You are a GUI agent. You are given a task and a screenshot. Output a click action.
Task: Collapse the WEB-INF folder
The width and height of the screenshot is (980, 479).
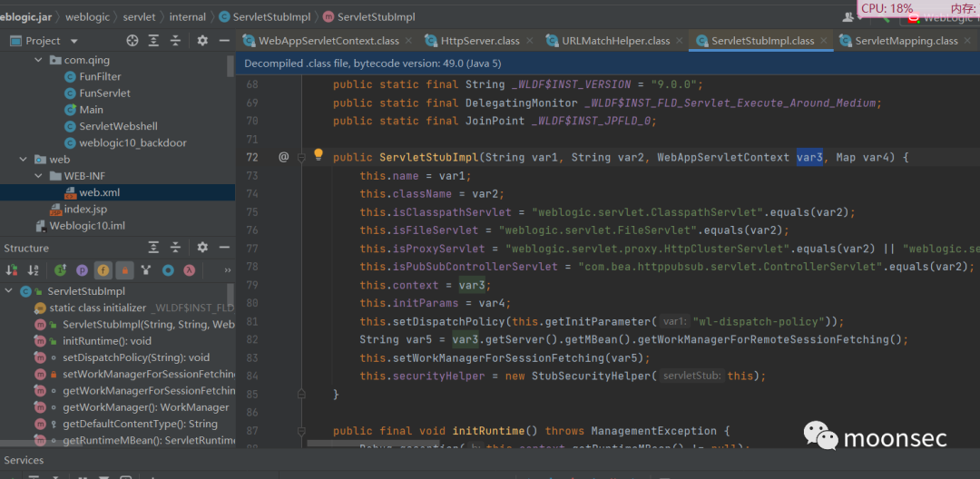point(39,176)
